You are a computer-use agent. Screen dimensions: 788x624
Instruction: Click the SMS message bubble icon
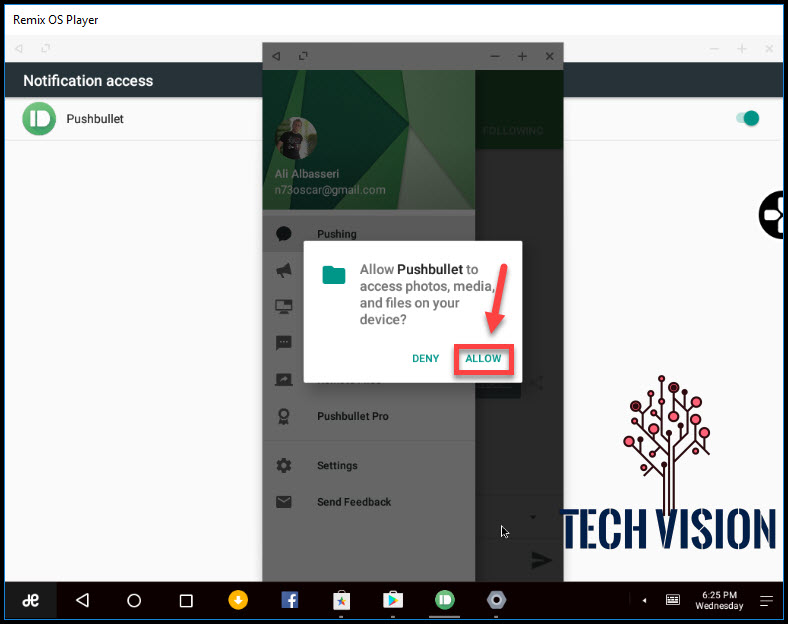(283, 343)
